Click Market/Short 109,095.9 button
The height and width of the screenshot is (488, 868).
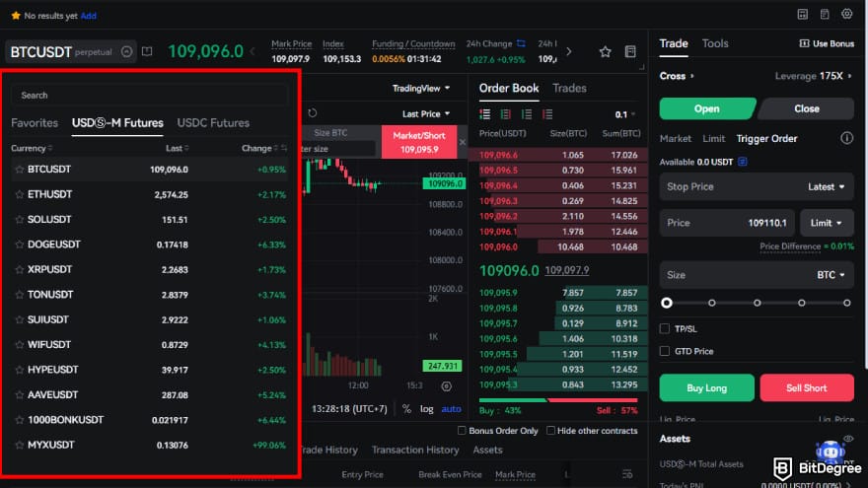coord(419,142)
